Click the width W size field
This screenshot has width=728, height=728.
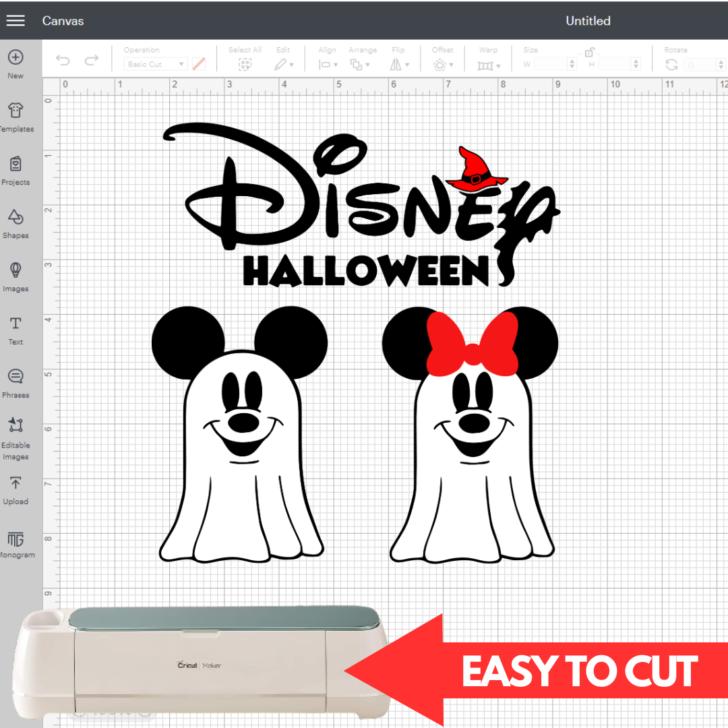551,64
